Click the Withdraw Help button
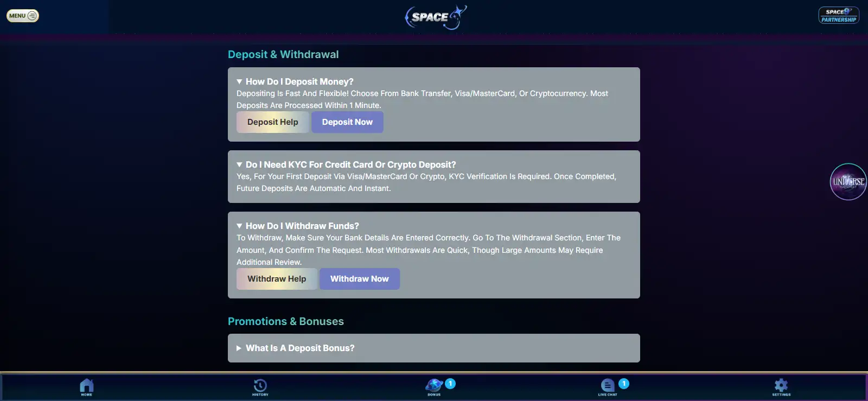Viewport: 868px width, 401px height. pyautogui.click(x=277, y=279)
